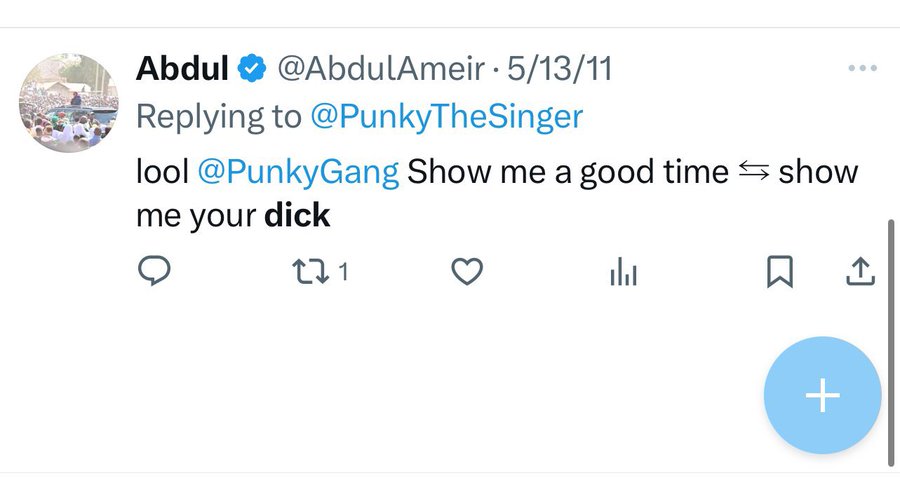Open Abdul's profile picture

pyautogui.click(x=69, y=103)
